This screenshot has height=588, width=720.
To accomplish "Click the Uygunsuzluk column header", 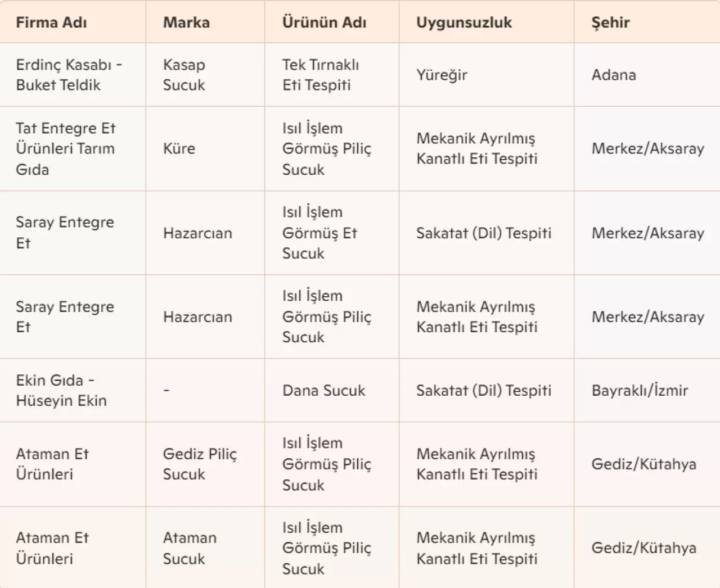I will (x=464, y=22).
